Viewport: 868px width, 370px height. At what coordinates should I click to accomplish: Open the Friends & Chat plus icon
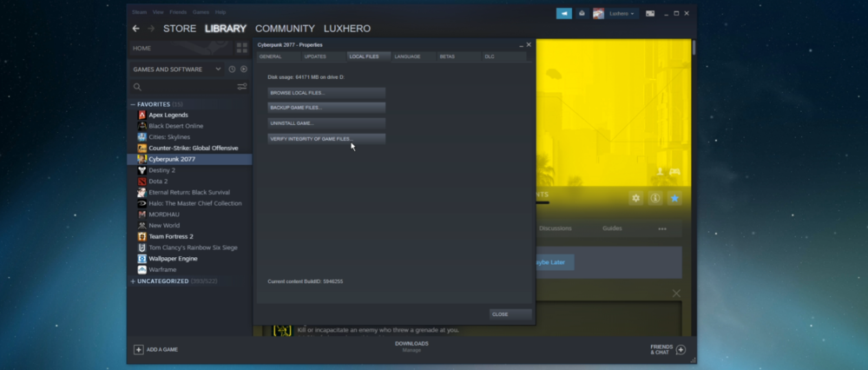coord(681,349)
